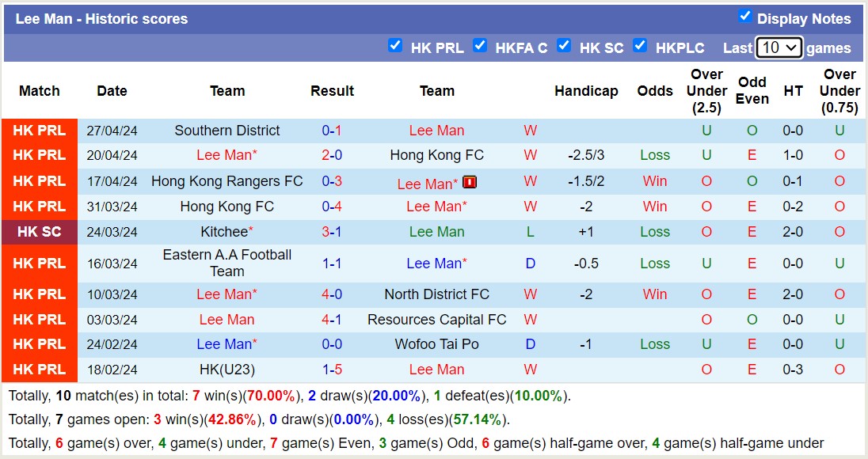Click the Date column header

pos(112,91)
